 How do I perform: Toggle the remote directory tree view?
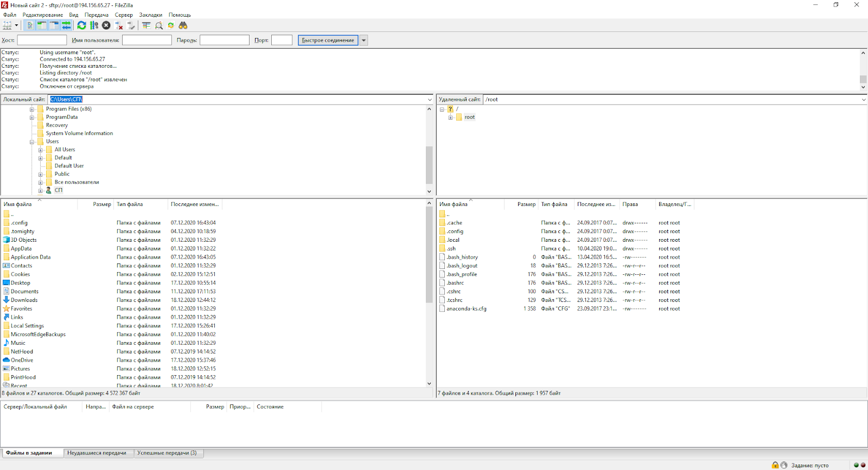[x=54, y=25]
